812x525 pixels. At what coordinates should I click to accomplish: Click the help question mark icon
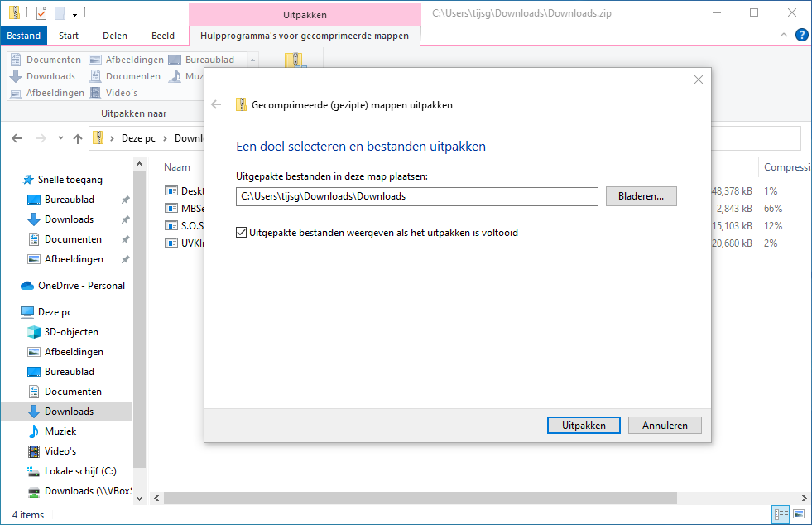point(801,35)
